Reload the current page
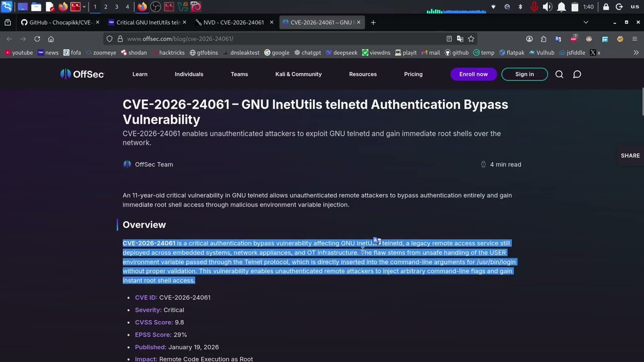 [37, 39]
